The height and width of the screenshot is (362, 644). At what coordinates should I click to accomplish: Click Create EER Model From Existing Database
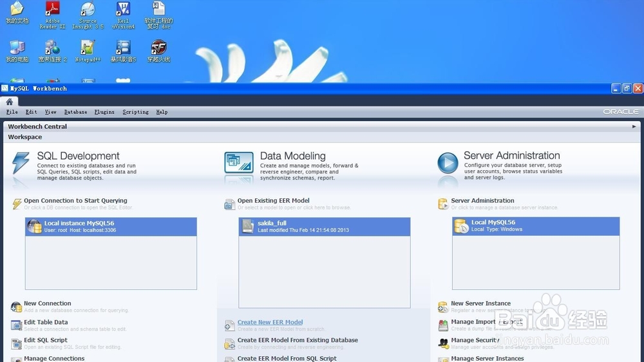[298, 340]
